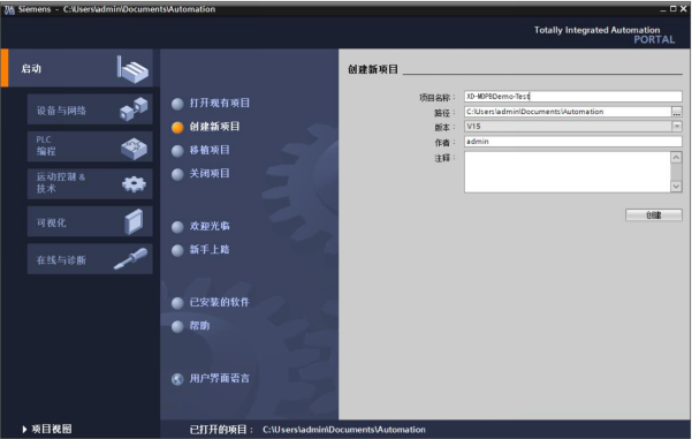
Task: Click opened project path in status bar
Action: coord(344,429)
